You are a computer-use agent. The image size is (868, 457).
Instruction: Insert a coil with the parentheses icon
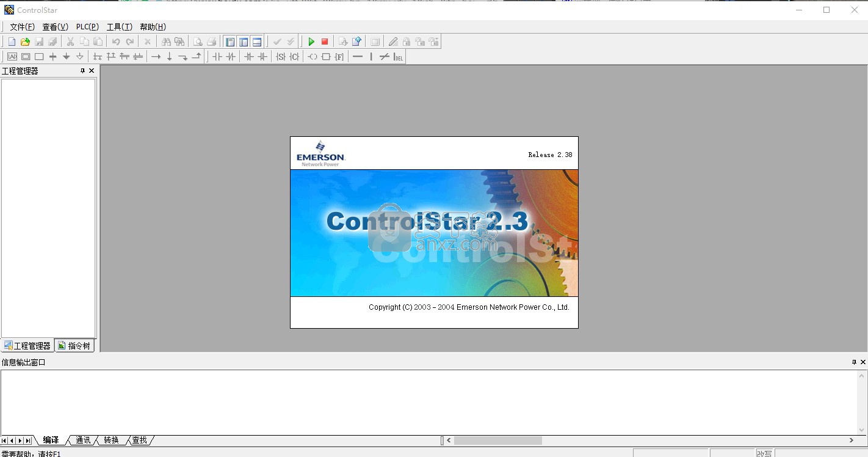(x=313, y=57)
